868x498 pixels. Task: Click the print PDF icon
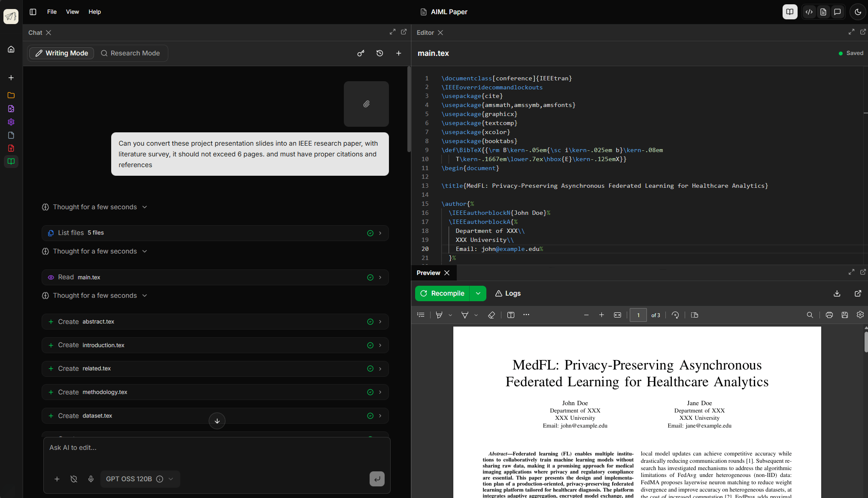point(829,315)
